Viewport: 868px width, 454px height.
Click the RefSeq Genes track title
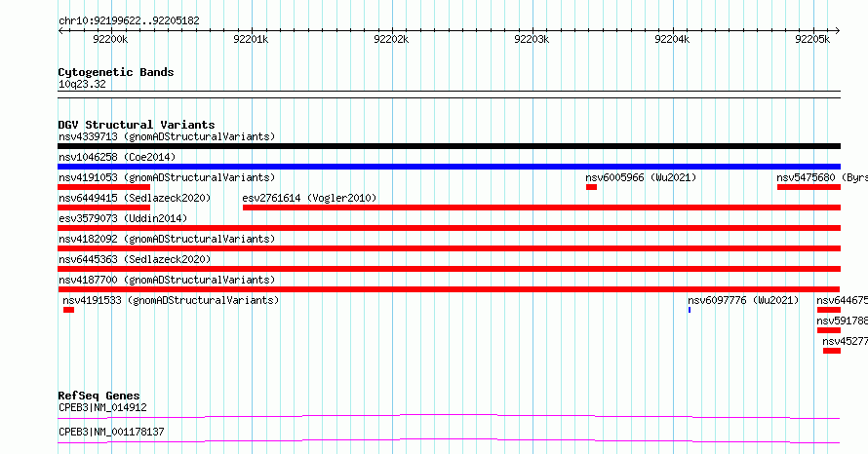tap(99, 396)
